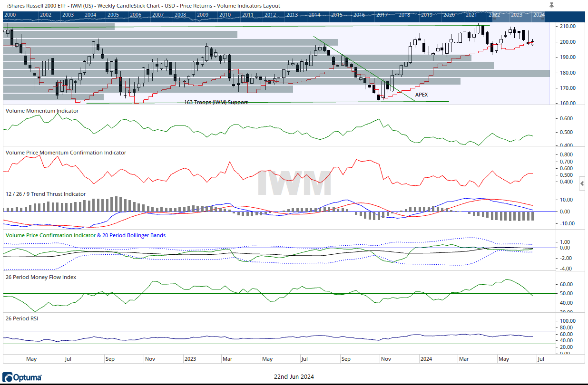Viewport: 588px width, 385px height.
Task: Jump to 2016 in the overview timeline
Action: [x=359, y=15]
